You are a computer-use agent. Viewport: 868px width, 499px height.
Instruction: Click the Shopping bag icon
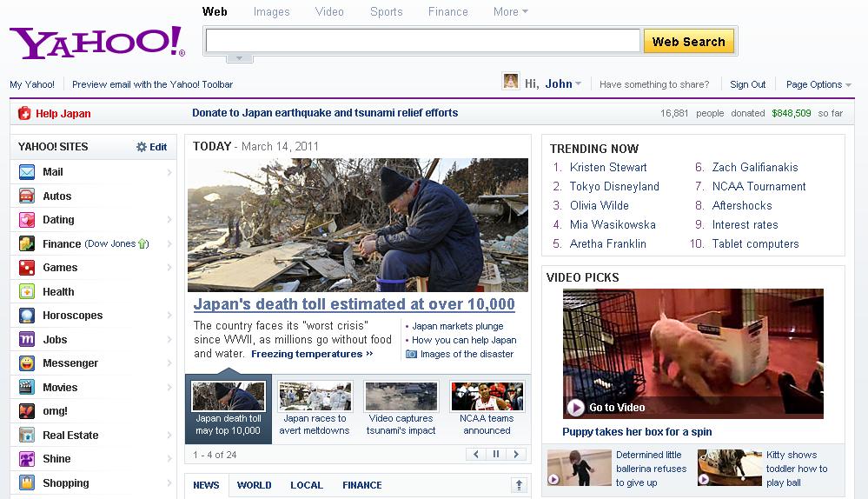point(27,482)
